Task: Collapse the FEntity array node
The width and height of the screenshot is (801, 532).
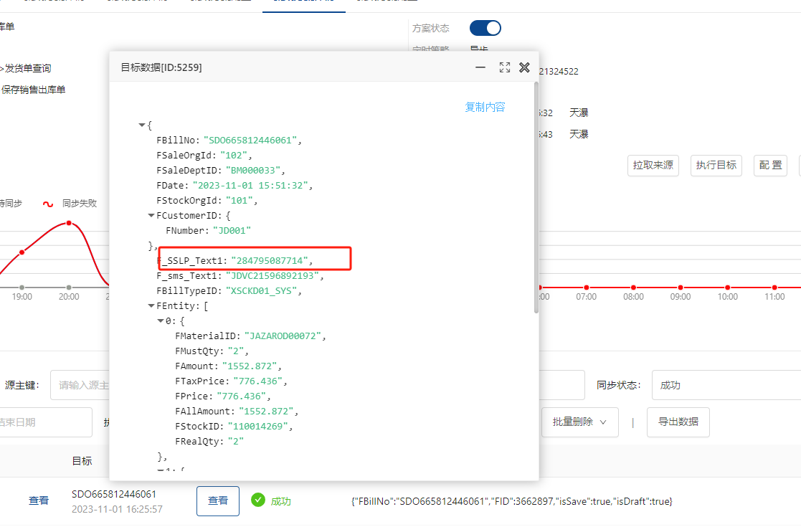Action: [x=151, y=305]
